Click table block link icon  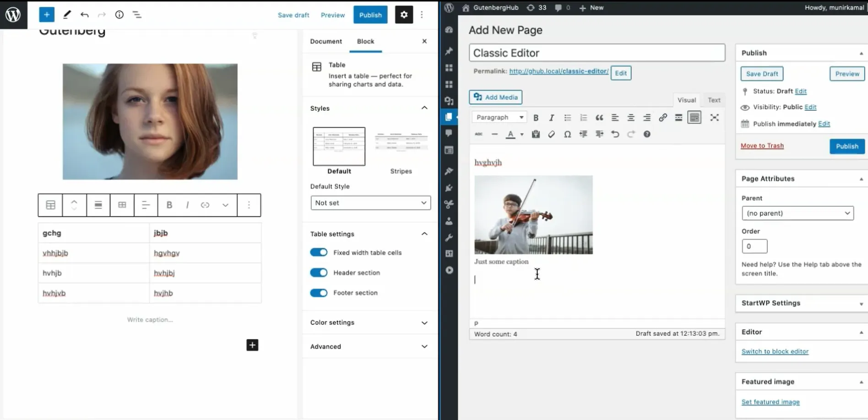point(205,205)
